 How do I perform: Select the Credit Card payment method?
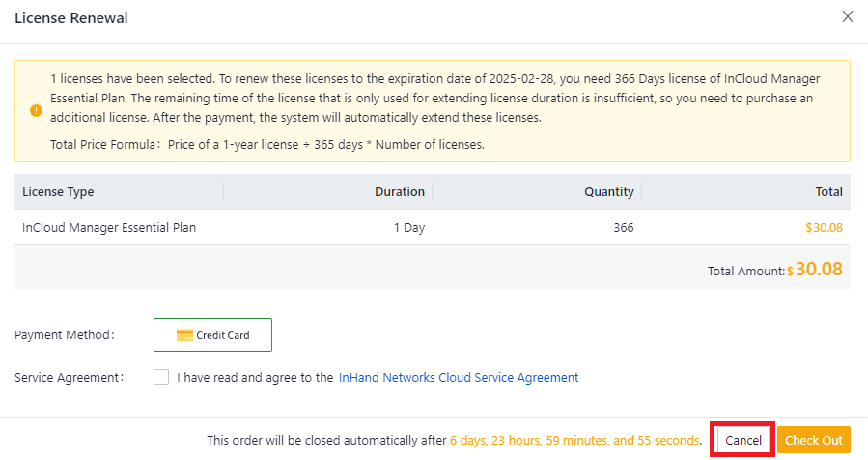[x=212, y=335]
